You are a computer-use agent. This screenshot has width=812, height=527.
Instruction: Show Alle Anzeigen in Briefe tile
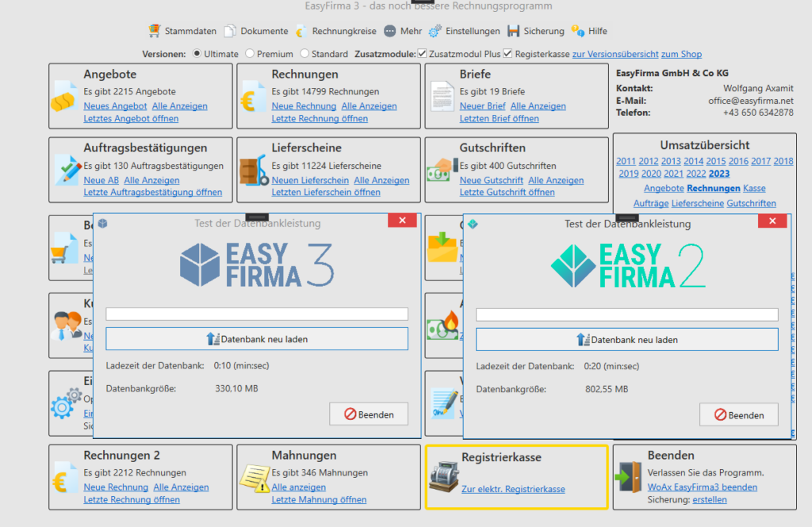(x=538, y=106)
